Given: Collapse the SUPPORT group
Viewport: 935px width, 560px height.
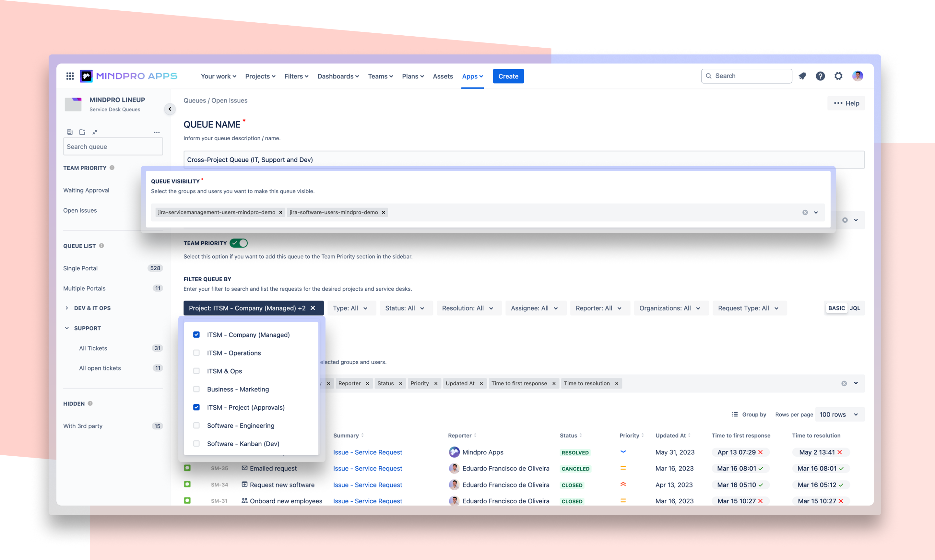Looking at the screenshot, I should pyautogui.click(x=67, y=328).
